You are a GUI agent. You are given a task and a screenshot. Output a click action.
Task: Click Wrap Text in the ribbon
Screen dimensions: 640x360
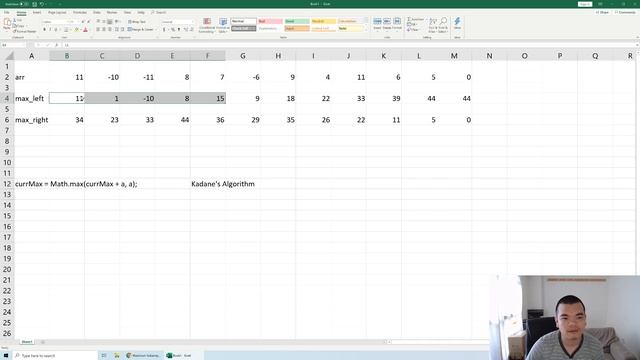point(136,22)
